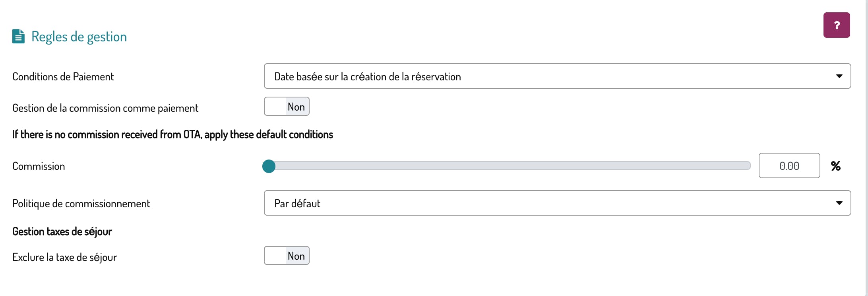Open help with the question mark button
Viewport: 868px width, 296px height.
pos(836,25)
